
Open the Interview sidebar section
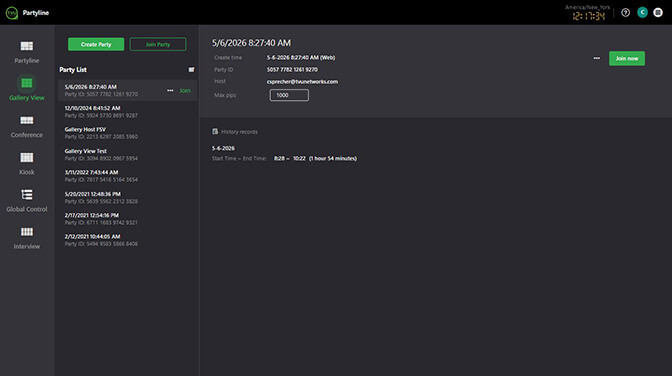[27, 238]
